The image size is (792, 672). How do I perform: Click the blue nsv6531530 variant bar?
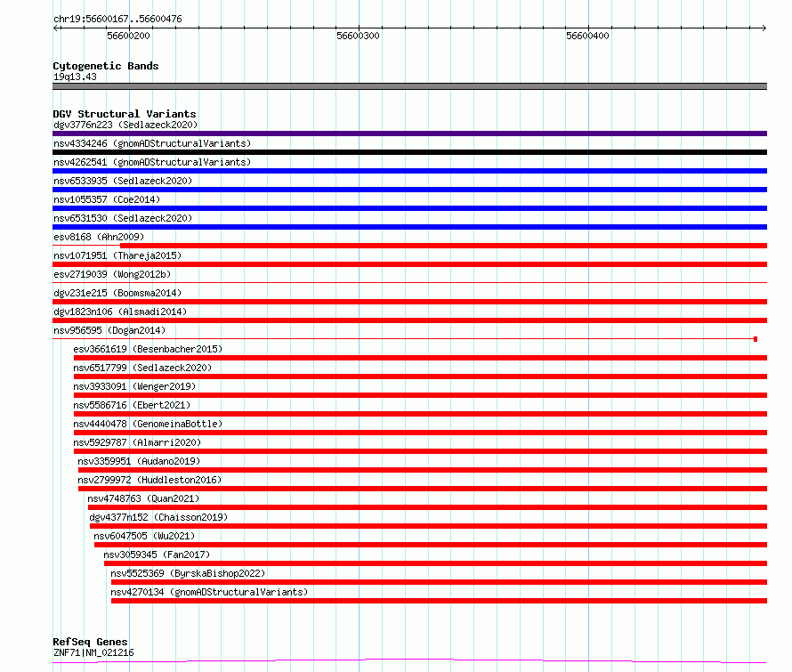[409, 227]
